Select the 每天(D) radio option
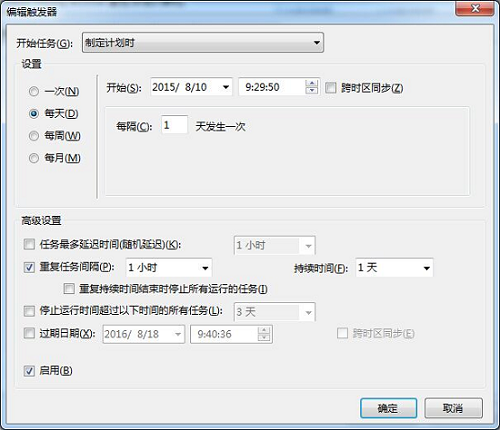Image resolution: width=500 pixels, height=430 pixels. (34, 114)
